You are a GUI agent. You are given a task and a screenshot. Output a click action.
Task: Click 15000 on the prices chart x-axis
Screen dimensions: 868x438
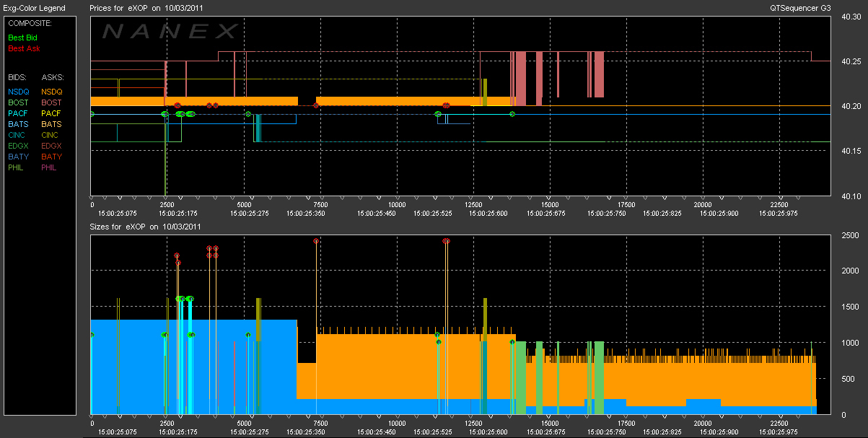549,205
